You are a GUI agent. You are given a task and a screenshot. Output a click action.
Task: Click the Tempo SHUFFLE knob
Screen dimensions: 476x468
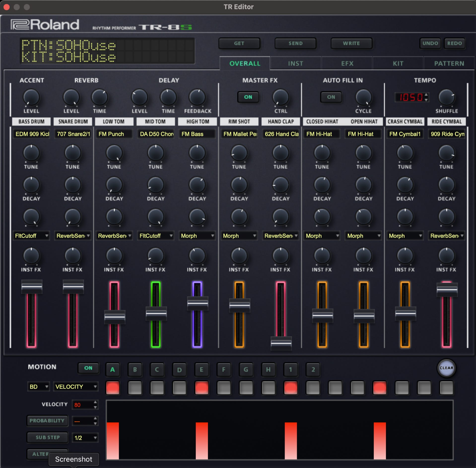click(447, 97)
